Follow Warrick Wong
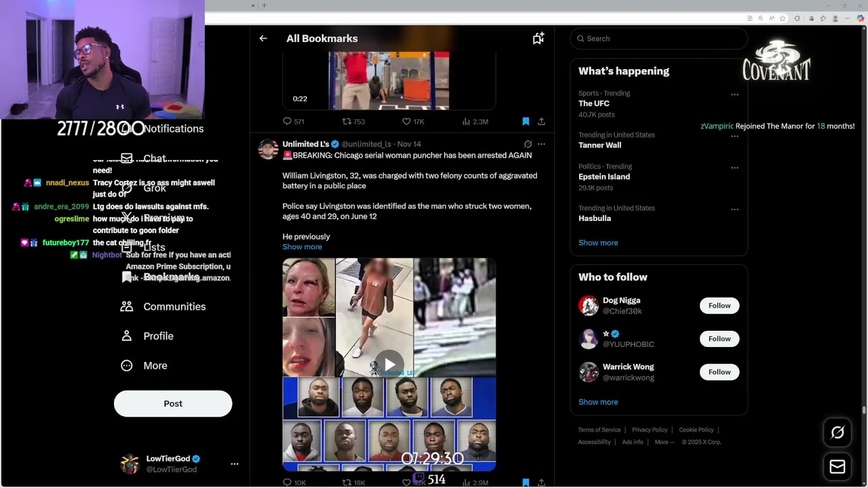 (x=719, y=372)
